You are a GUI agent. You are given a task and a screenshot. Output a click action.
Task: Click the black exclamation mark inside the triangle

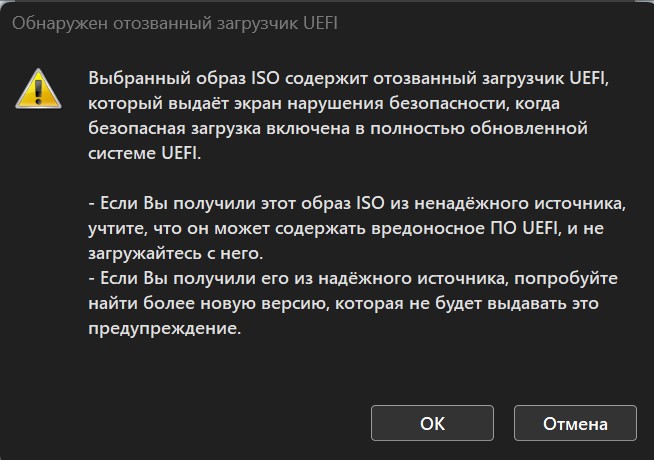click(38, 92)
